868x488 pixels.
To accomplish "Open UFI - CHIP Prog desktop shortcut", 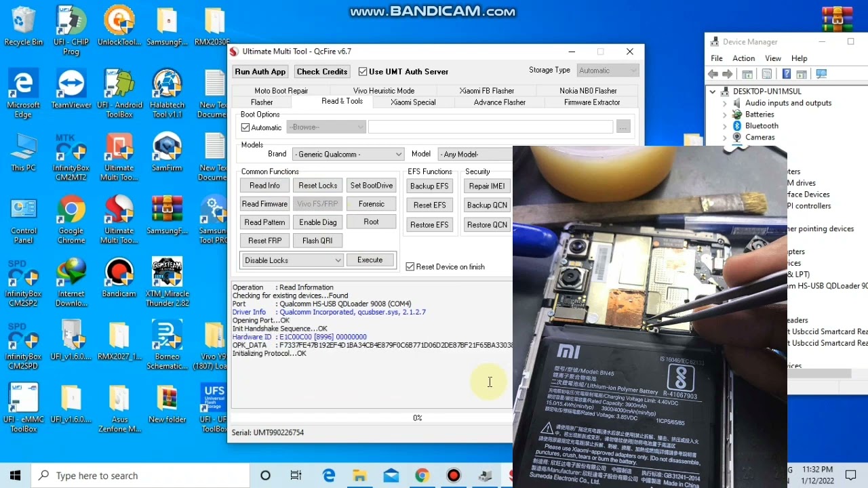I will click(71, 31).
